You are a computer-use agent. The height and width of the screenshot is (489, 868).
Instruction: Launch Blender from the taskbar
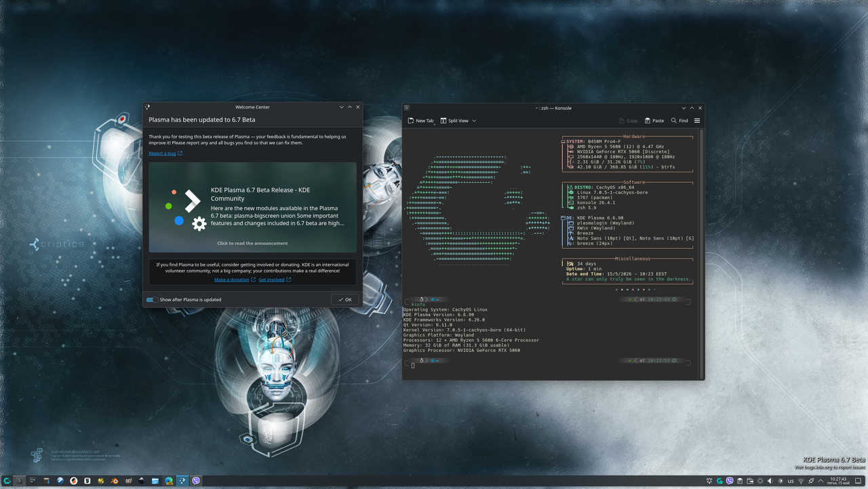(115, 481)
